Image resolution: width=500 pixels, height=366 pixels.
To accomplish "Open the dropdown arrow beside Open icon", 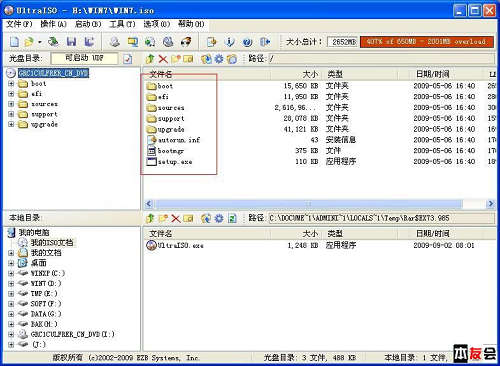I will coord(40,42).
